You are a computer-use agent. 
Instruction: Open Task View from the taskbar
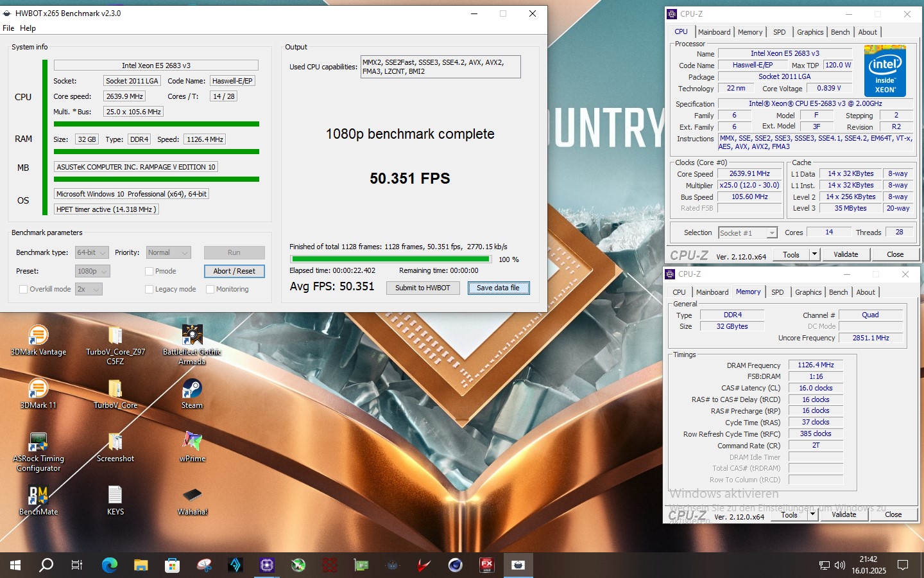[77, 565]
